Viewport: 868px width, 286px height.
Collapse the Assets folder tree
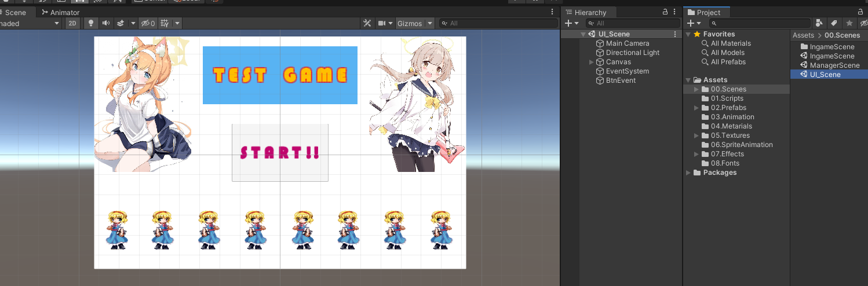[688, 80]
